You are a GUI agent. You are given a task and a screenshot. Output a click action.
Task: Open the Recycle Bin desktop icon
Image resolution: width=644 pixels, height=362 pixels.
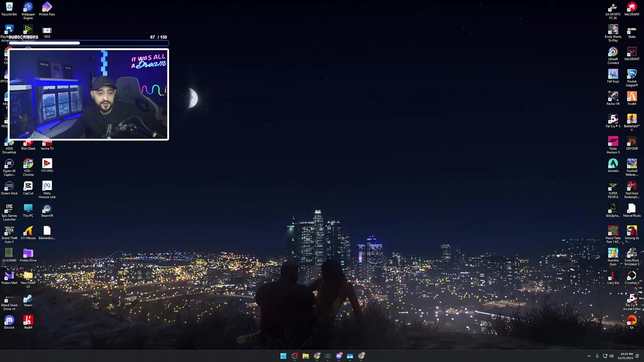coord(9,10)
